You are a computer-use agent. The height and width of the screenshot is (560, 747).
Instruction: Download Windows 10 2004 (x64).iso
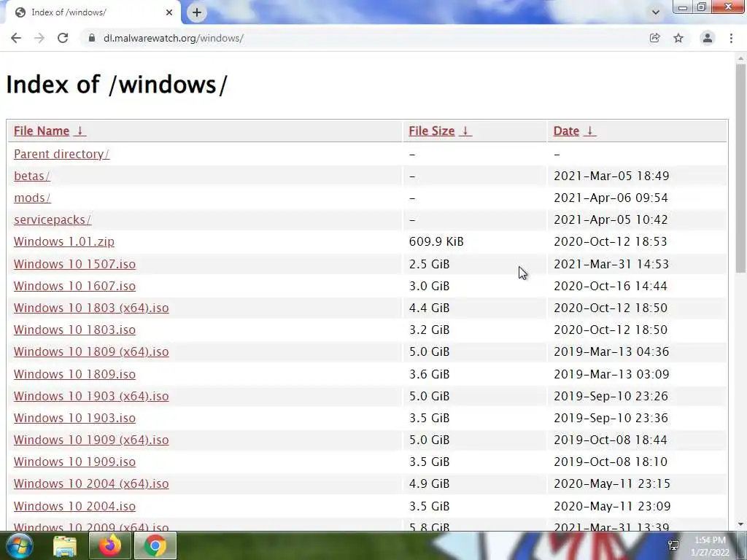[91, 483]
